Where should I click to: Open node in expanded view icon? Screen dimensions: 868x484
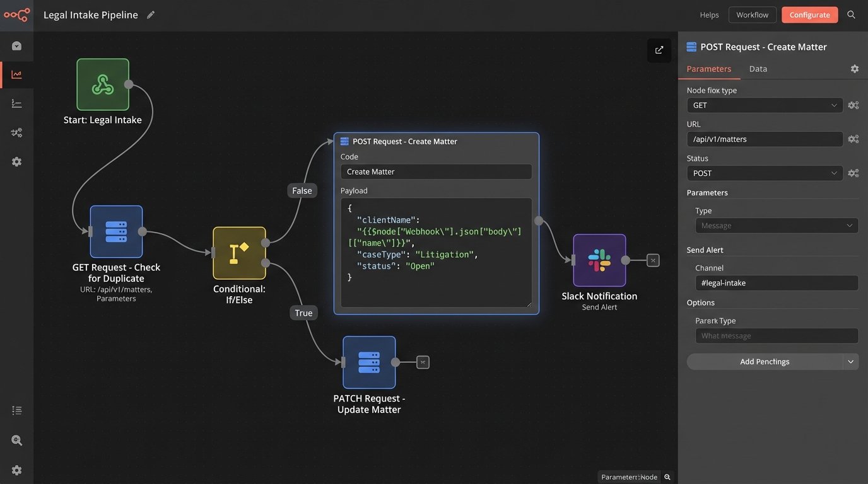[659, 50]
